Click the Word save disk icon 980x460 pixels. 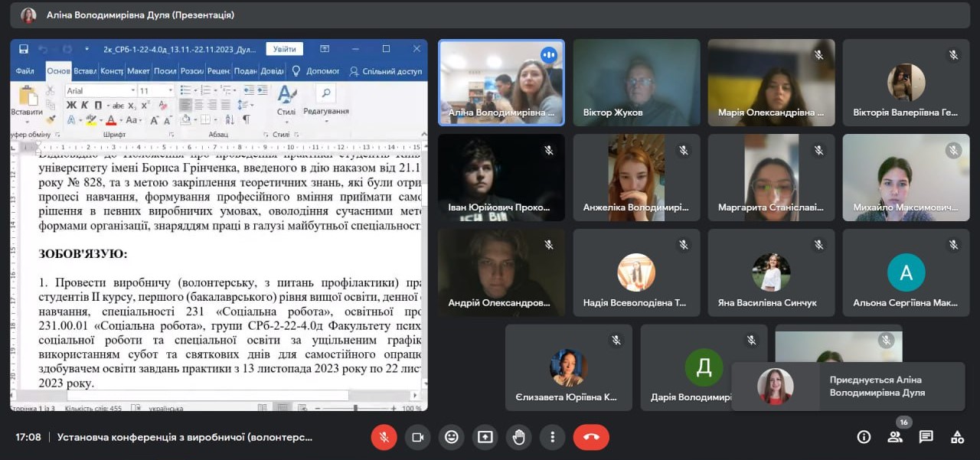tap(24, 49)
